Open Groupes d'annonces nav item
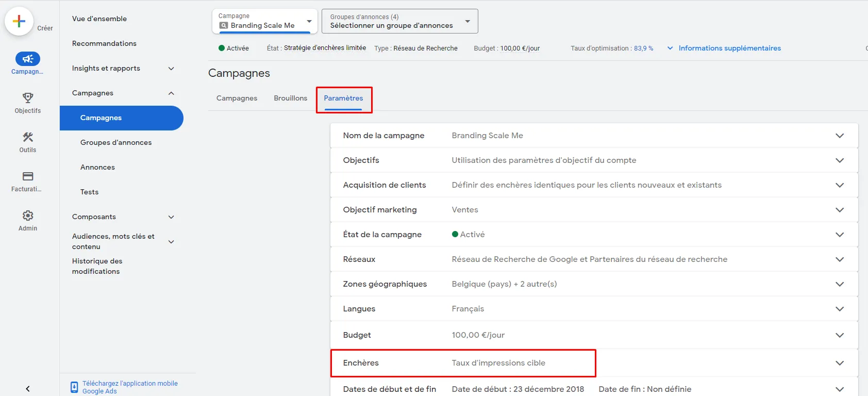Screen dimensions: 868x396 tap(116, 142)
